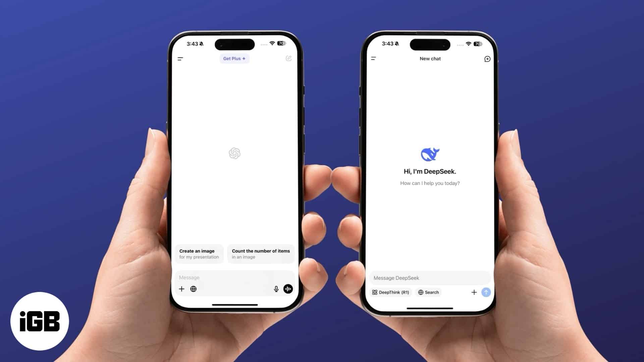Tap the new chat icon on DeepSeek
The image size is (644, 362).
[487, 59]
